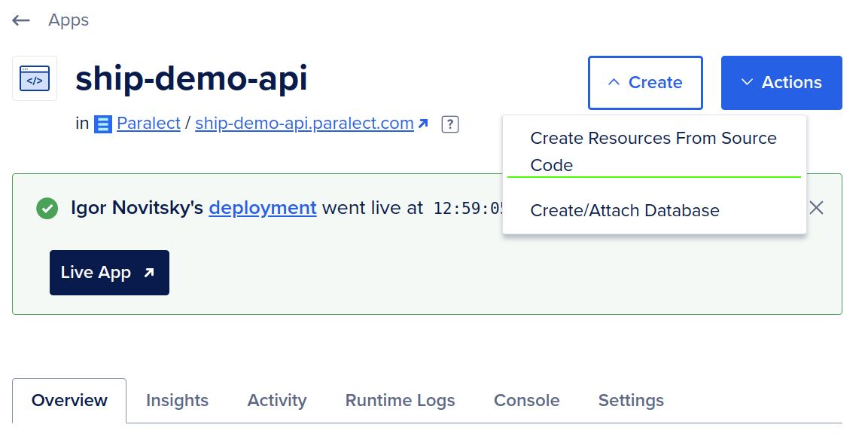The image size is (868, 443).
Task: Select the Console tab
Action: [525, 400]
